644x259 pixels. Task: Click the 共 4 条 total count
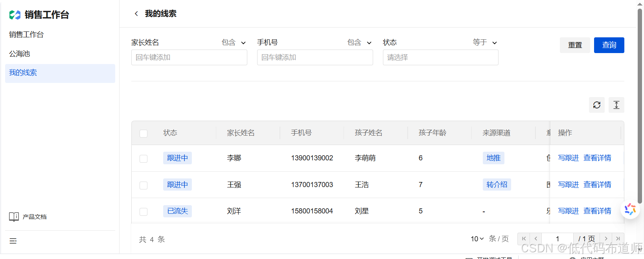(152, 239)
